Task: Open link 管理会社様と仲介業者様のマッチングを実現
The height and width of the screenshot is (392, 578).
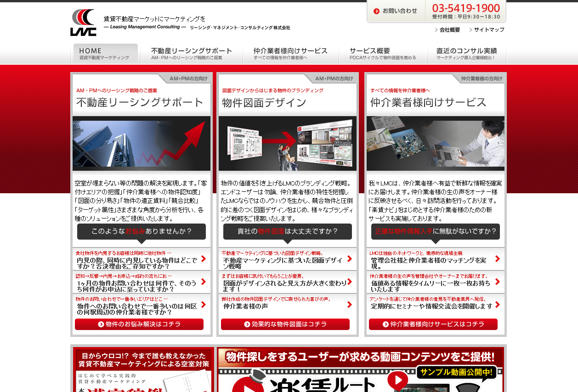Action: point(429,263)
